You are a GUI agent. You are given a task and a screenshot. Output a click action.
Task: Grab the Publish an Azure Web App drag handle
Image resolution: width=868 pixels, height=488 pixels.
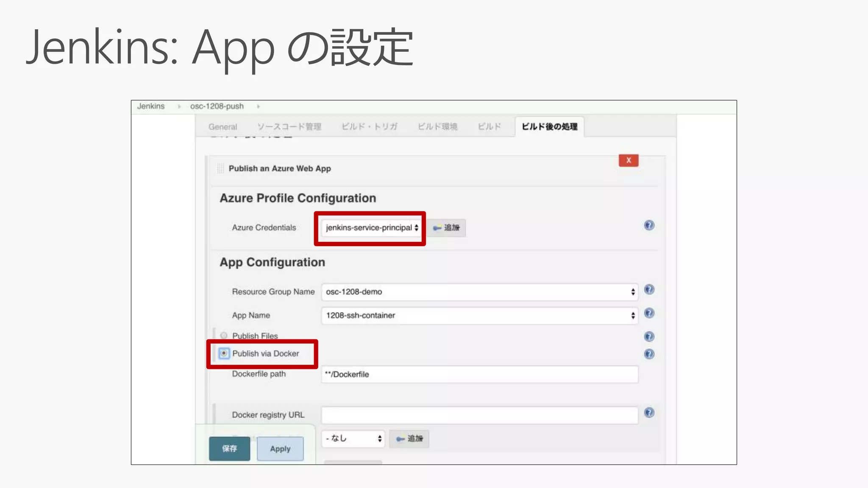pyautogui.click(x=220, y=169)
